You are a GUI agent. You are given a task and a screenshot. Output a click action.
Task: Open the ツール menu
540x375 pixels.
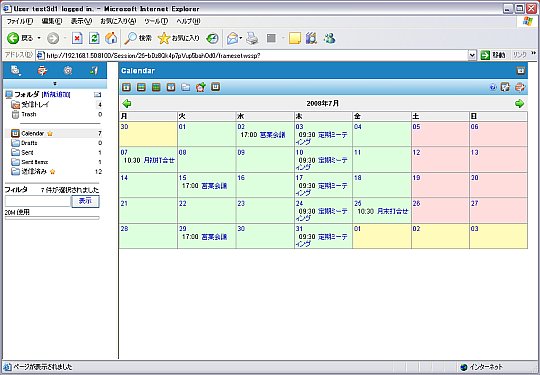[156, 21]
